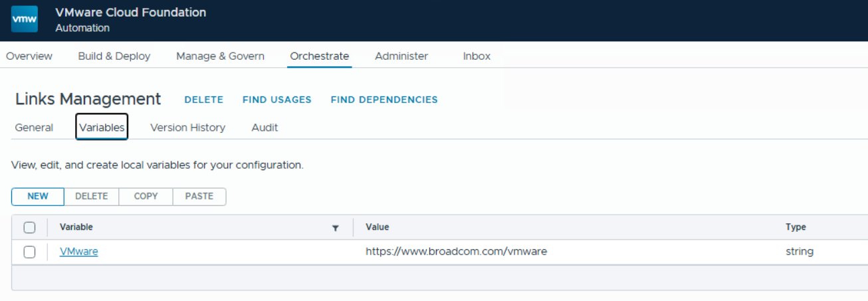The height and width of the screenshot is (301, 868).
Task: Go to the Build & Deploy tab
Action: [x=114, y=56]
